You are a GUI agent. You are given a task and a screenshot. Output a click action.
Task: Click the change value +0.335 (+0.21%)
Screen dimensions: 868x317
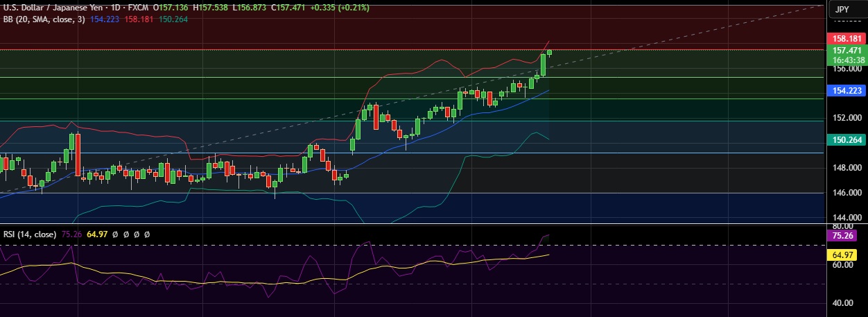click(341, 8)
